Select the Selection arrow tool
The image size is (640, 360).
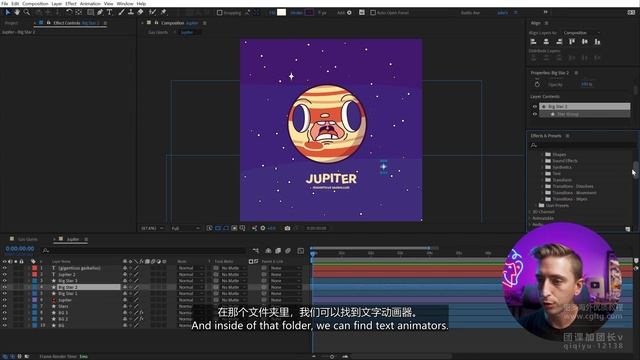pos(7,13)
